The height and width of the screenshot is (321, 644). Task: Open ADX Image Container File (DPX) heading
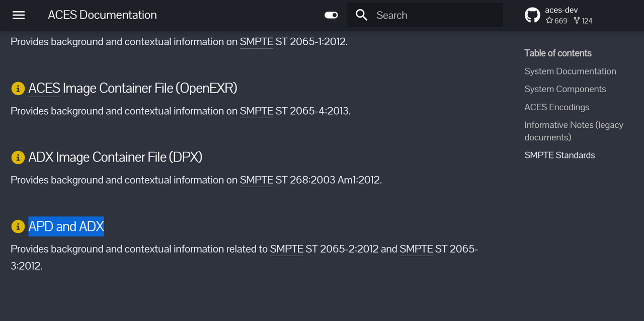pyautogui.click(x=115, y=157)
